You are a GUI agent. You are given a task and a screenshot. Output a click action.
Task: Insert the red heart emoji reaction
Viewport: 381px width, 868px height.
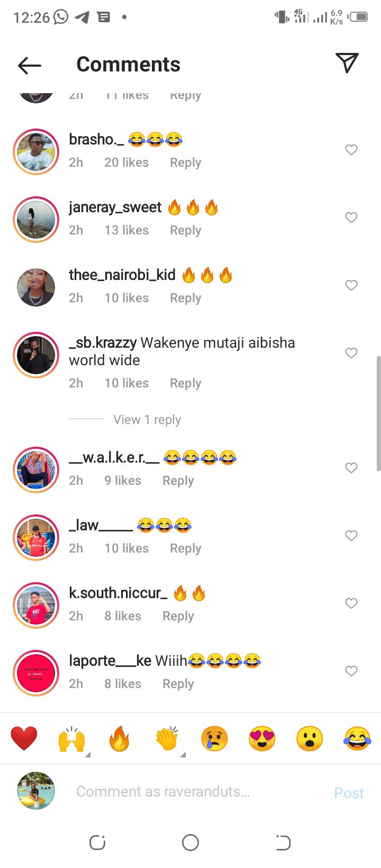[x=24, y=739]
